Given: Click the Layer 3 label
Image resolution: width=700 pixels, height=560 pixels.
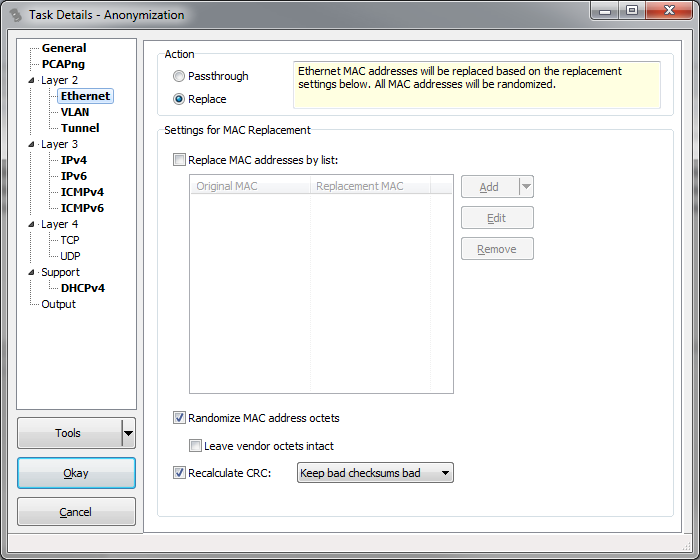Looking at the screenshot, I should click(59, 144).
